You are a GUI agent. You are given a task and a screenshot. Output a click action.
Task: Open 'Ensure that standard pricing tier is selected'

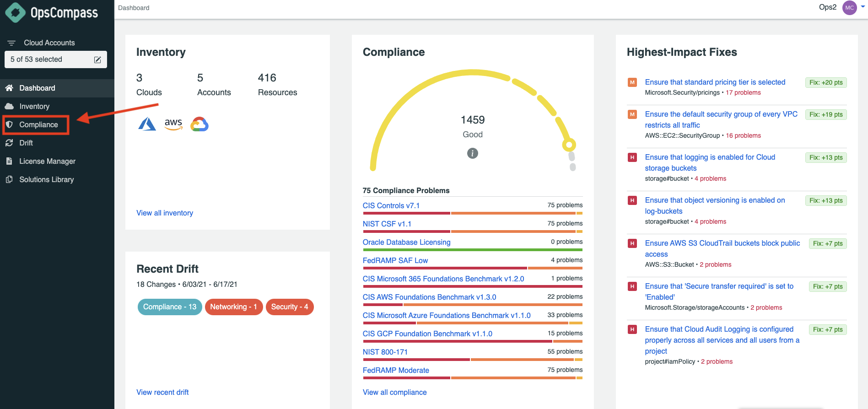pos(715,82)
